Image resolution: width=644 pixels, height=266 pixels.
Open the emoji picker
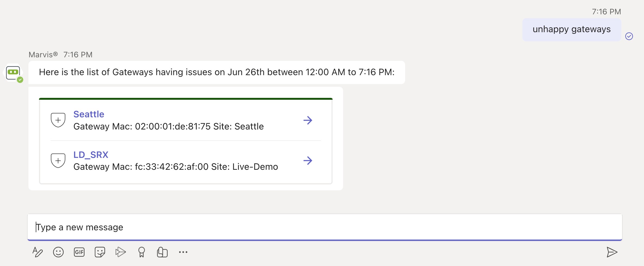[58, 252]
